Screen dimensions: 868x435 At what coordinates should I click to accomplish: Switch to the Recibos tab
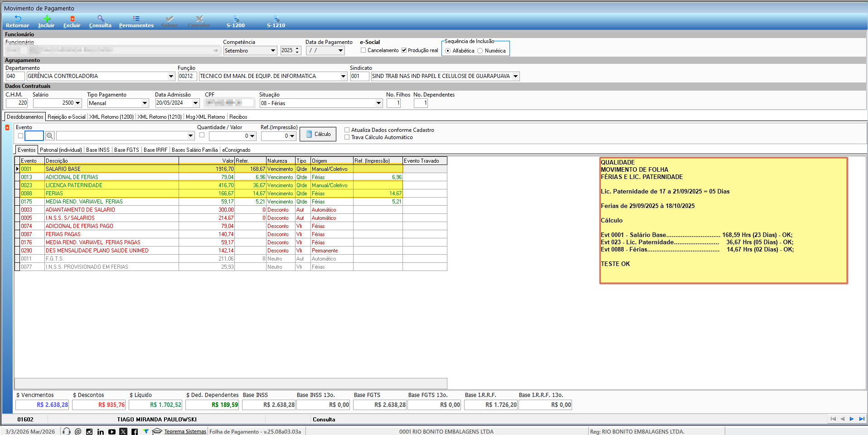click(x=238, y=117)
